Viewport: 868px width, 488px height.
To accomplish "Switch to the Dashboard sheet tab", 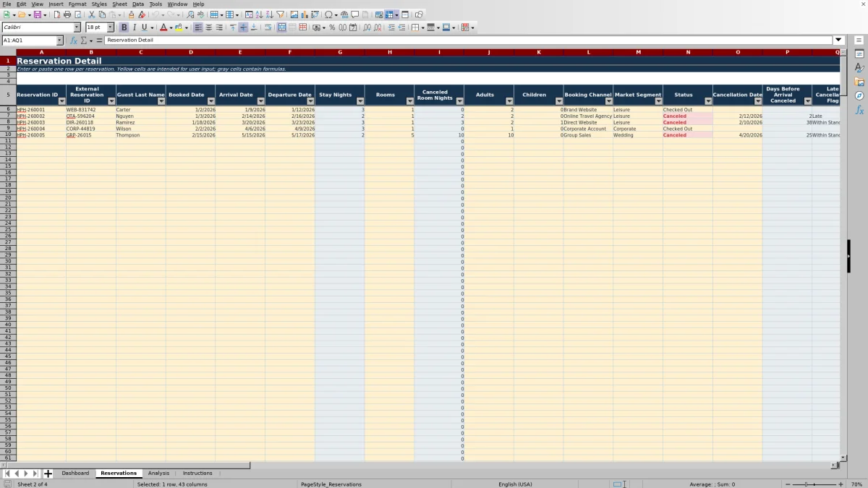I will point(75,473).
